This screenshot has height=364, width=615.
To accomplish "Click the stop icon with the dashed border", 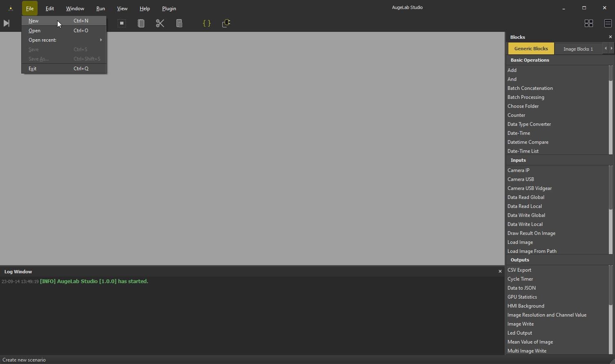I will 121,23.
